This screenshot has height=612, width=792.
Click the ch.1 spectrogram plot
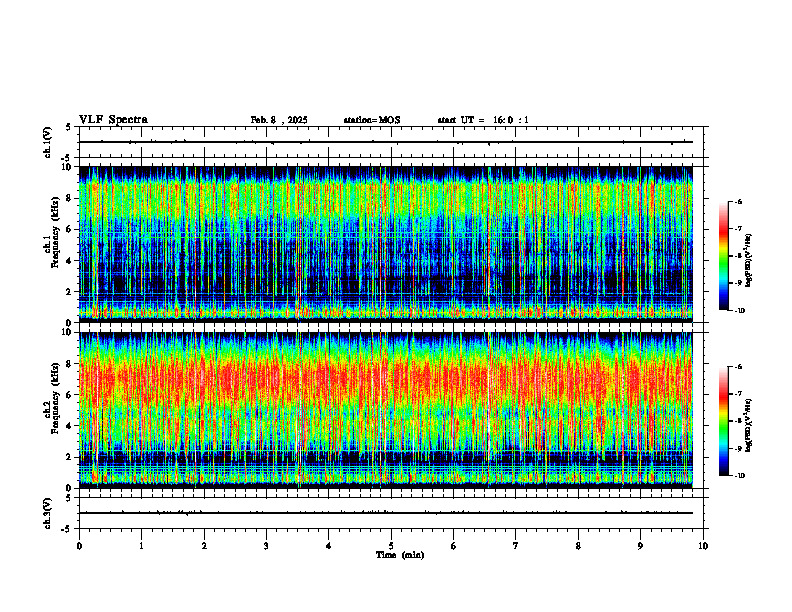click(385, 244)
